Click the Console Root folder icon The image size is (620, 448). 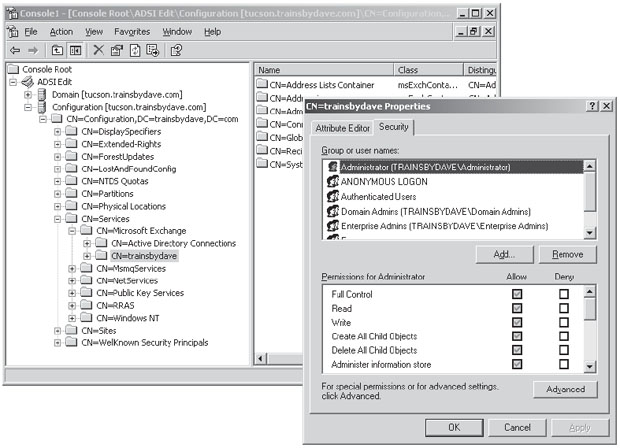[x=13, y=69]
